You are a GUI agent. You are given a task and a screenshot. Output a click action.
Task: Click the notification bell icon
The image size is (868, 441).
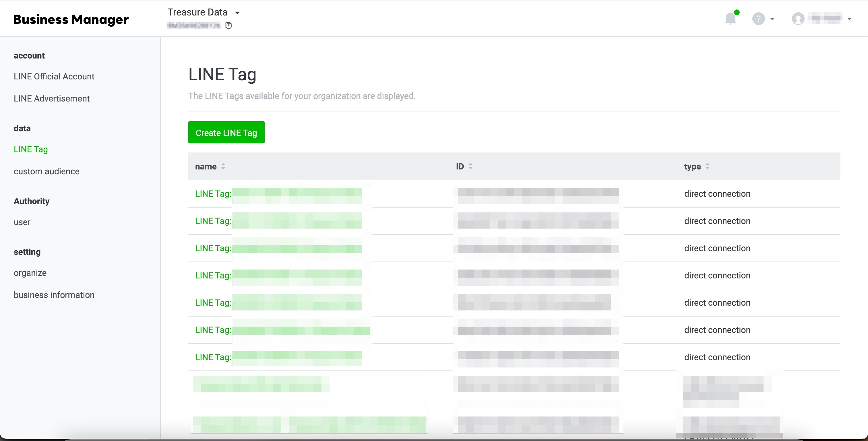(730, 19)
